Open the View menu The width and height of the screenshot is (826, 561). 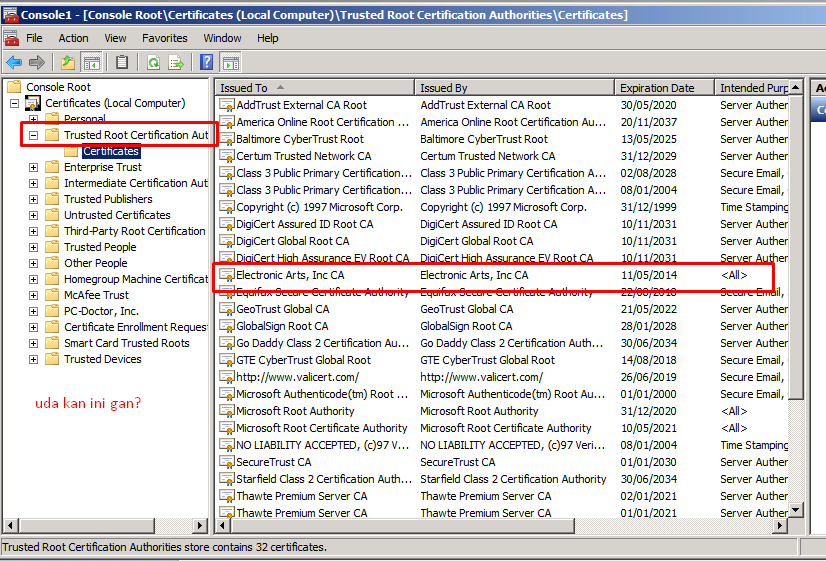115,38
